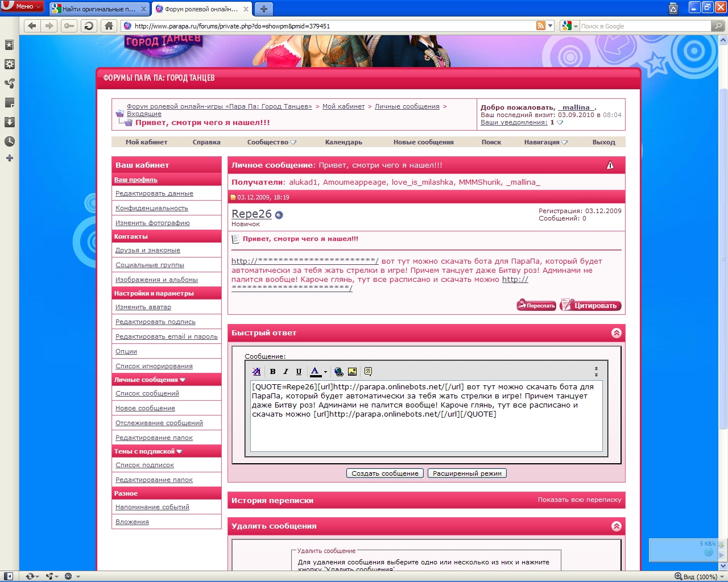Click the RSS feed icon in address bar
Viewport: 728px width, 582px height.
point(541,26)
